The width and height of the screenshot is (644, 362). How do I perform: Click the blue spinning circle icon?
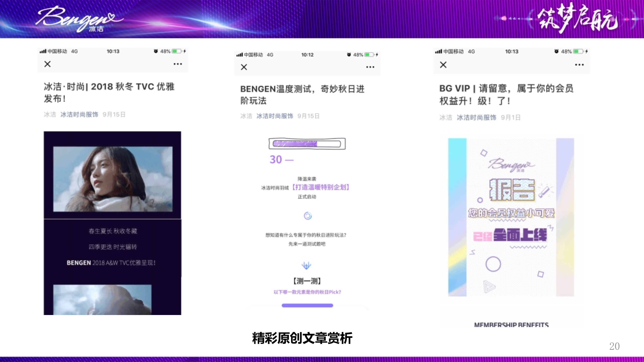[x=307, y=216]
